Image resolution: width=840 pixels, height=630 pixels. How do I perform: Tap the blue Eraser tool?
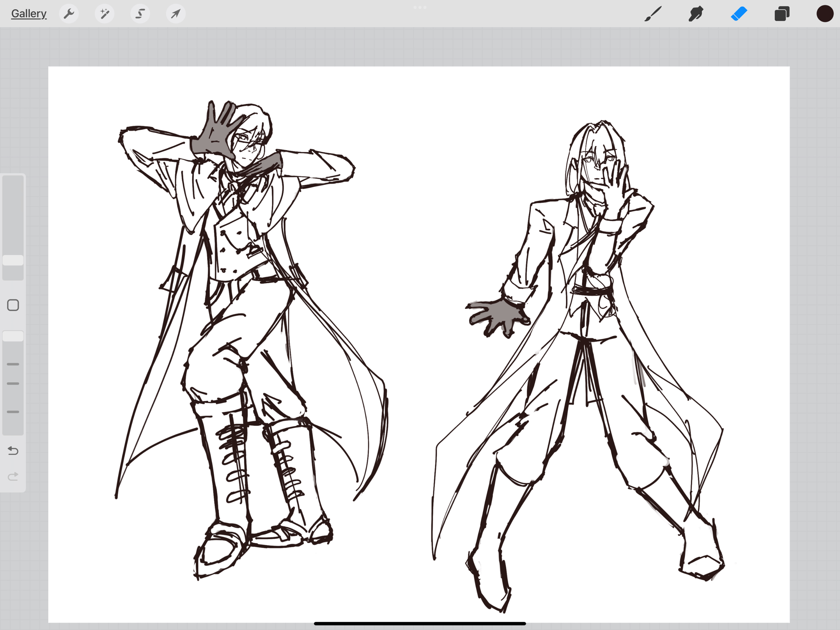(739, 14)
